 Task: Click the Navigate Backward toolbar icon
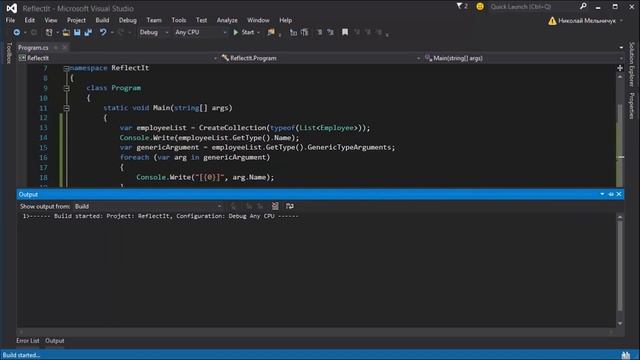17,32
